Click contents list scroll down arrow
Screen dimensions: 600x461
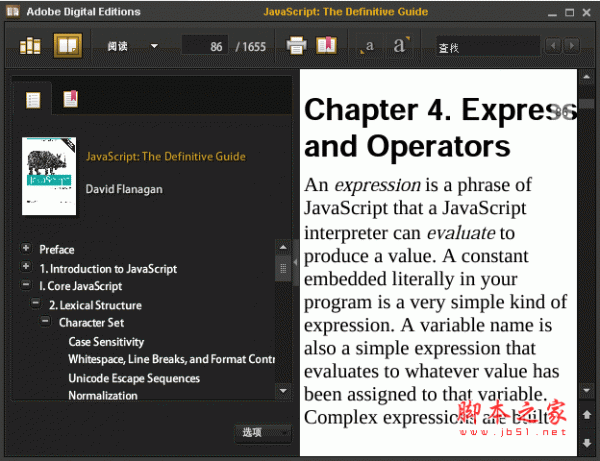coord(283,391)
